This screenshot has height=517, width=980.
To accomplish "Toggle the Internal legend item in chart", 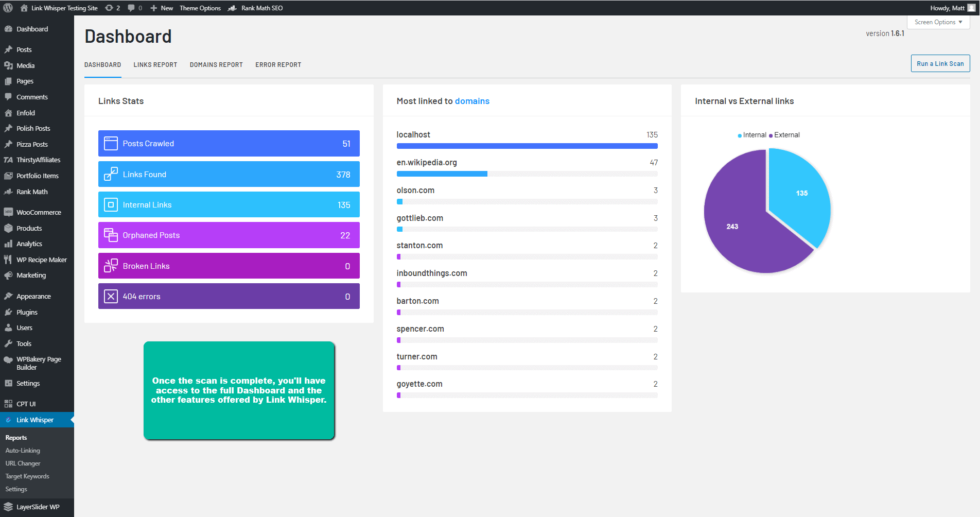I will click(752, 135).
